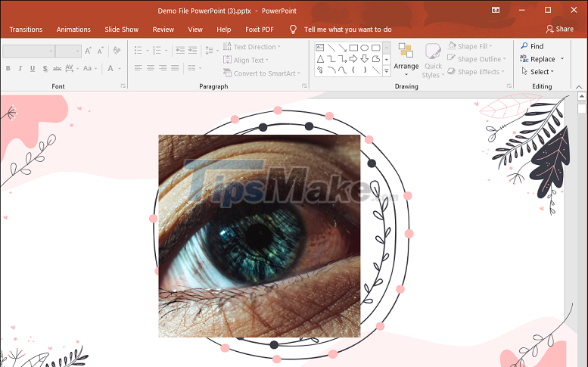Viewport: 588px width, 367px height.
Task: Align text left
Action: pyautogui.click(x=138, y=68)
